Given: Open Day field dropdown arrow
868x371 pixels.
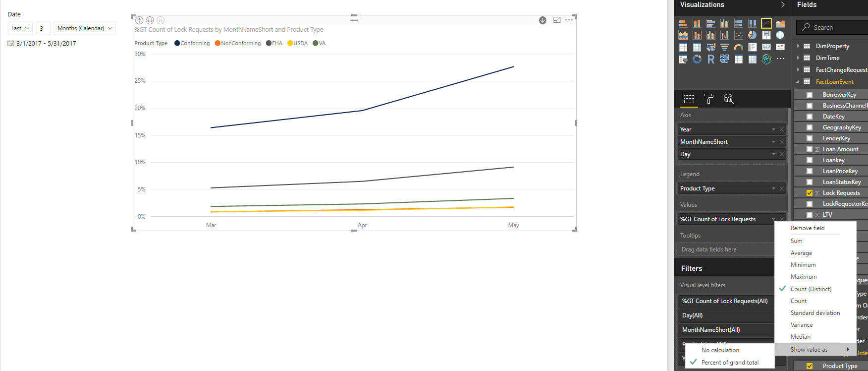Looking at the screenshot, I should pyautogui.click(x=773, y=154).
